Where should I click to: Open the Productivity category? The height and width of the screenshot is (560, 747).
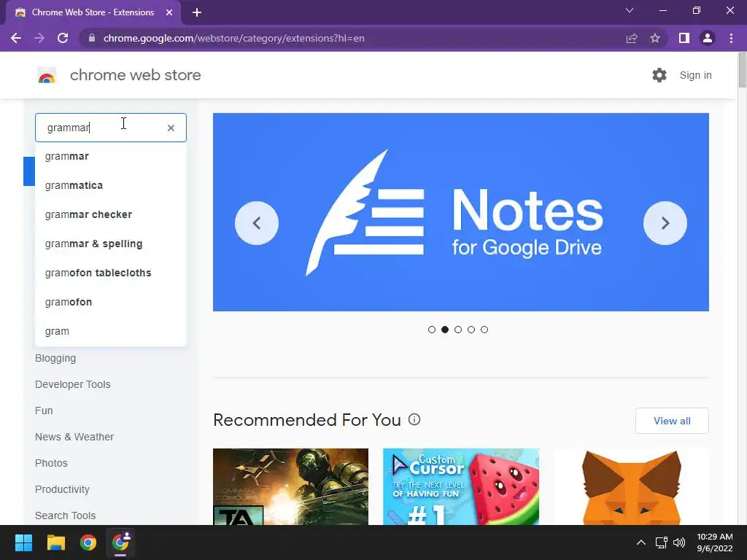click(x=62, y=489)
